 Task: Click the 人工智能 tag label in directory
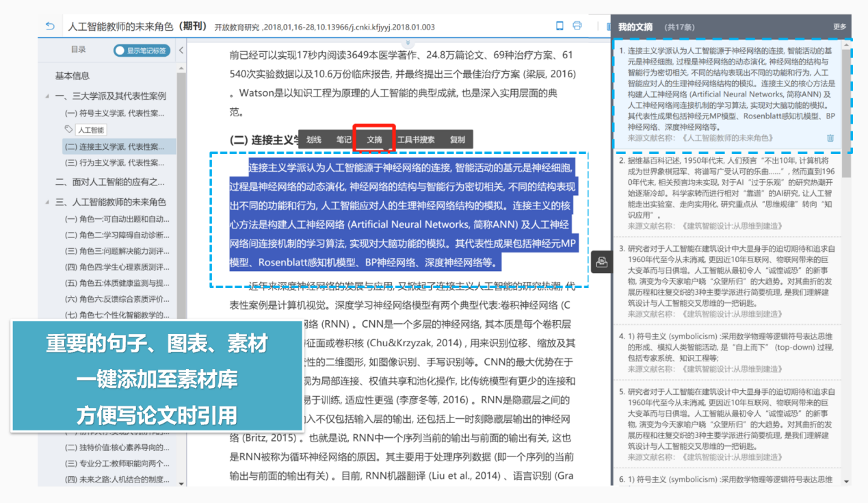(x=90, y=129)
